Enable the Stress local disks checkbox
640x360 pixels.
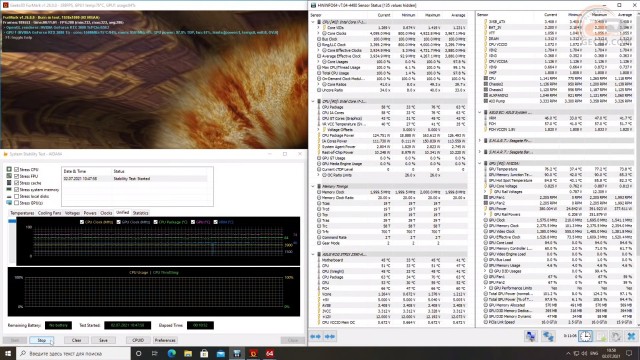coord(17,196)
